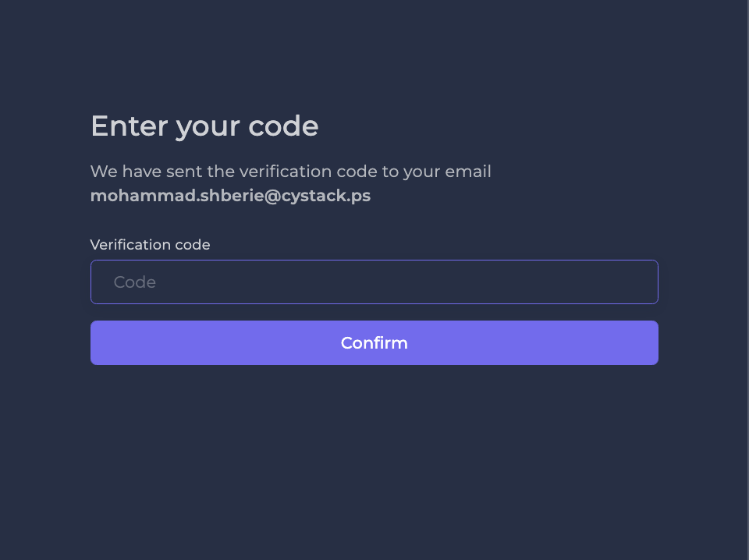This screenshot has height=560, width=749.
Task: Focus the Verification code input field
Action: (x=374, y=282)
